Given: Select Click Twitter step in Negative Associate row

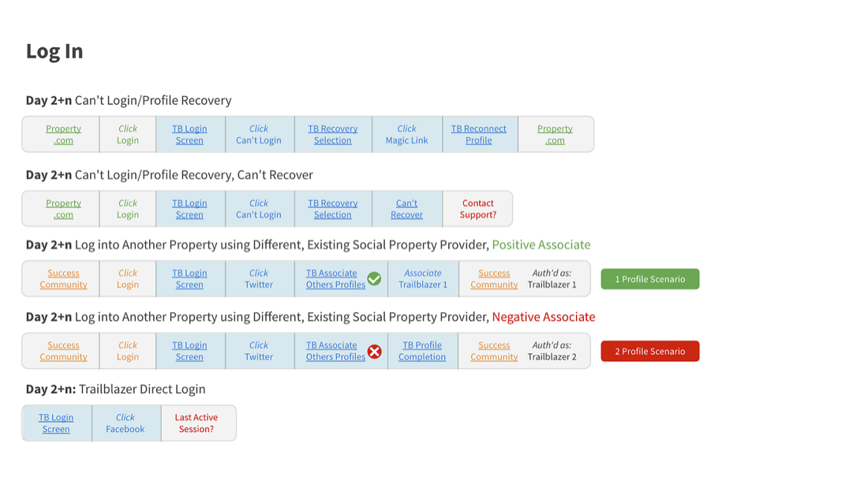Looking at the screenshot, I should pos(259,352).
